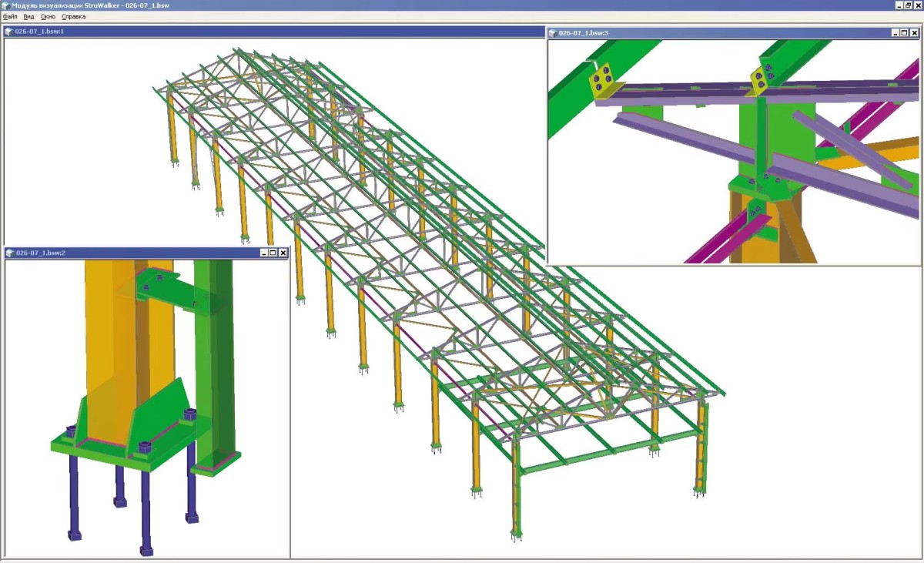Close the 026-07_1.bsw:3 child window
Viewport: 924px width, 563px height.
(914, 33)
